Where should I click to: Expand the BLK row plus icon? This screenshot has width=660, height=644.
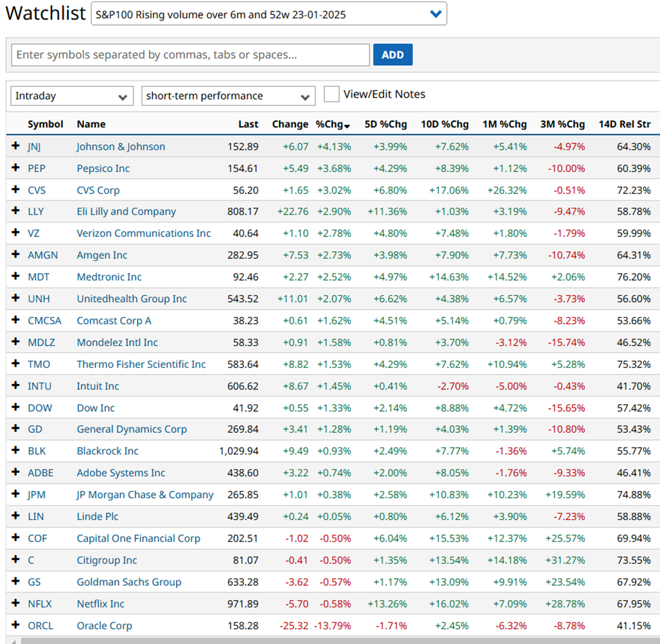coord(15,450)
